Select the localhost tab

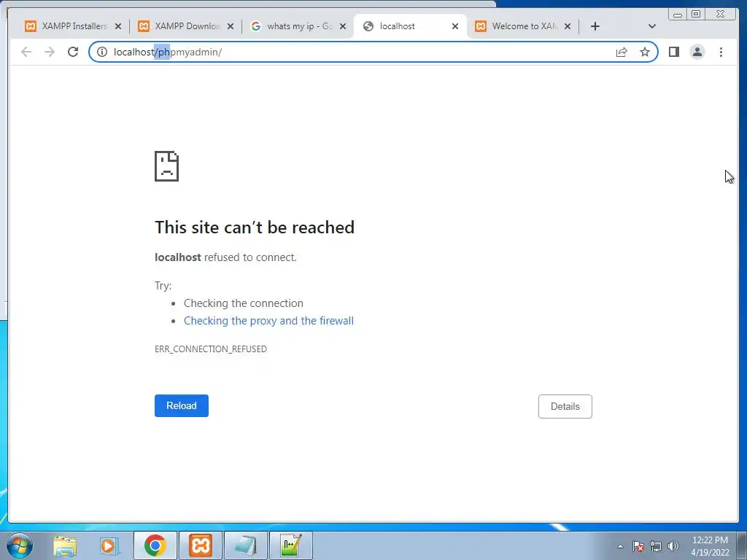[405, 26]
